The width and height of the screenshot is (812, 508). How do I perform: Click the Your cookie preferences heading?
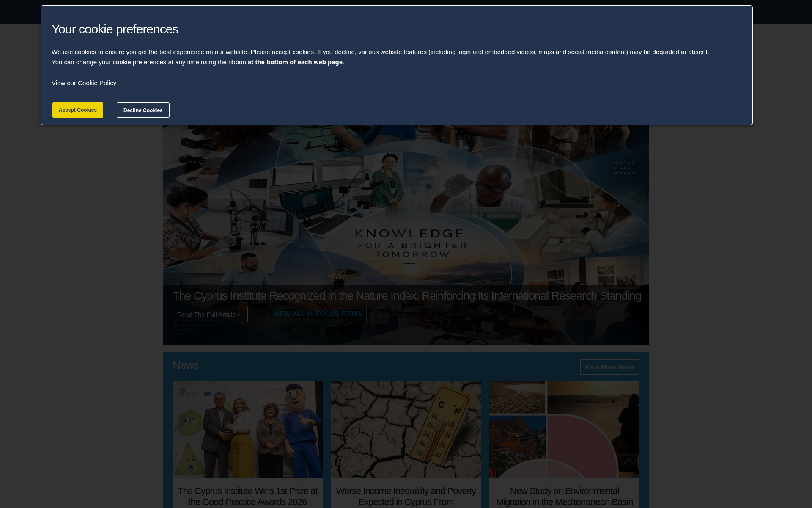tap(115, 29)
